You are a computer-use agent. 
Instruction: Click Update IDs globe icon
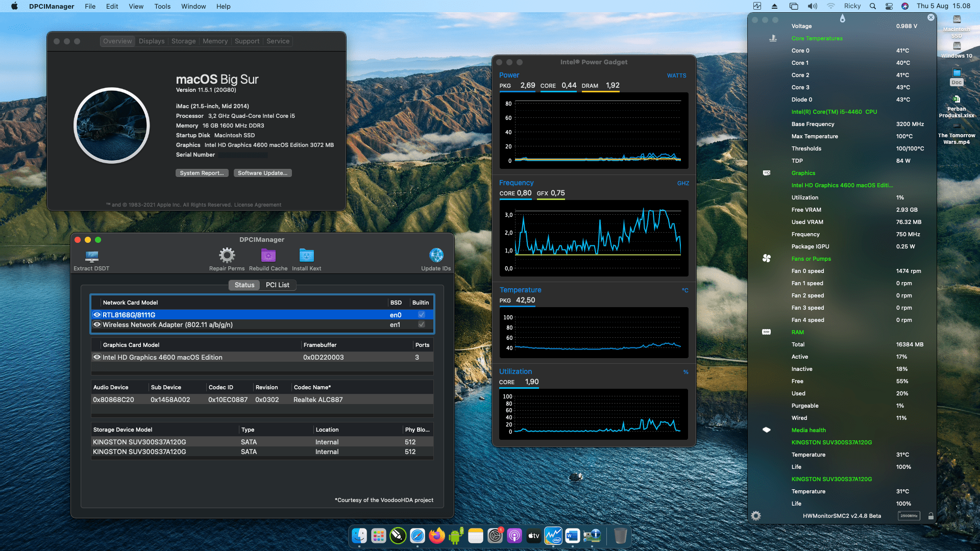point(436,255)
